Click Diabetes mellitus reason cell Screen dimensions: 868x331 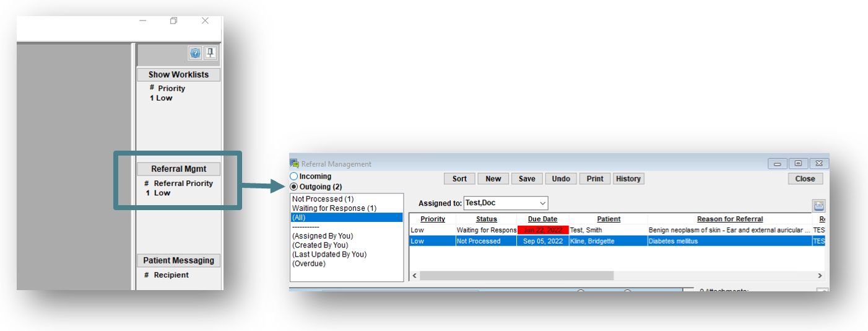click(x=730, y=241)
